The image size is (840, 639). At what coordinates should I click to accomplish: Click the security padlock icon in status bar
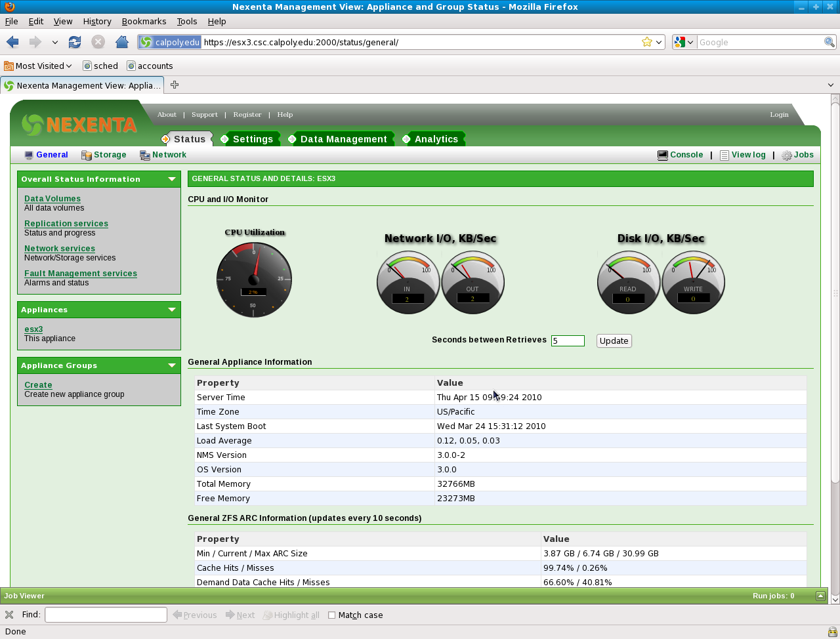click(832, 632)
